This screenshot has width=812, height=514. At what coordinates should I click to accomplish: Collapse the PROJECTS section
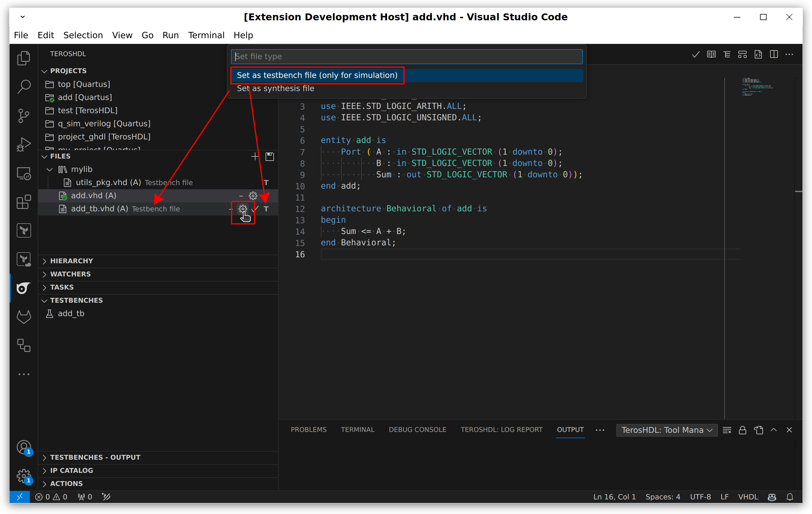point(44,71)
